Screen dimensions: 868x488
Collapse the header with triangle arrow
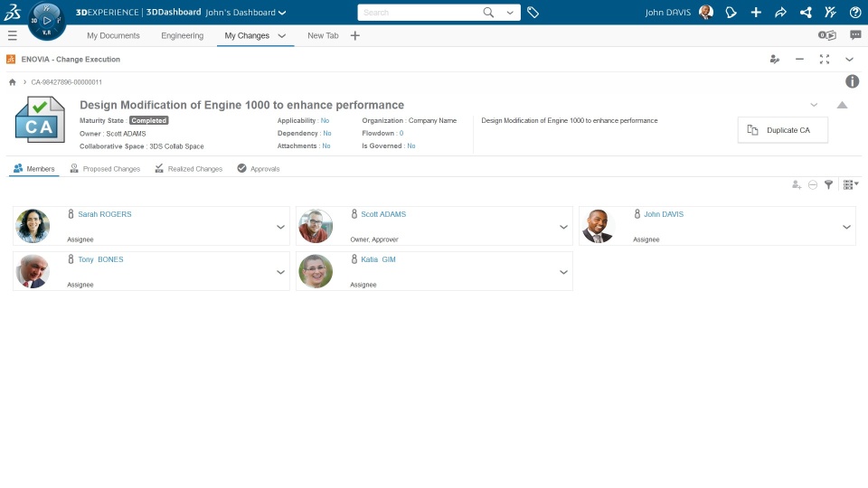pyautogui.click(x=842, y=105)
